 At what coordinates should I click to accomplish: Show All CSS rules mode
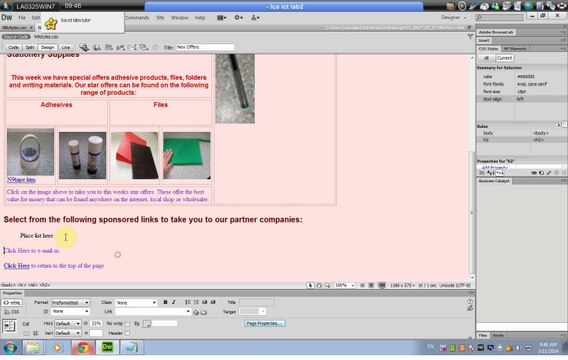(486, 58)
